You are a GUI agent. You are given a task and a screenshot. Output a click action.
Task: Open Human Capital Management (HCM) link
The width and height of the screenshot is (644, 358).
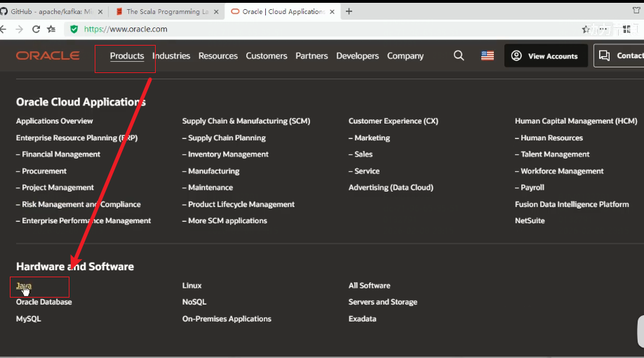576,121
